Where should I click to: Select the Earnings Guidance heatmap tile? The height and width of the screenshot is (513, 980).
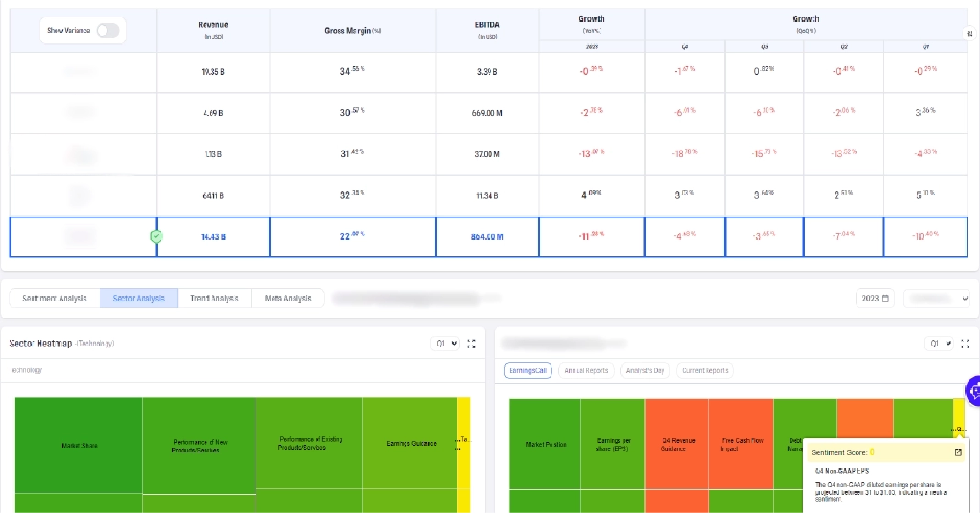pos(410,443)
